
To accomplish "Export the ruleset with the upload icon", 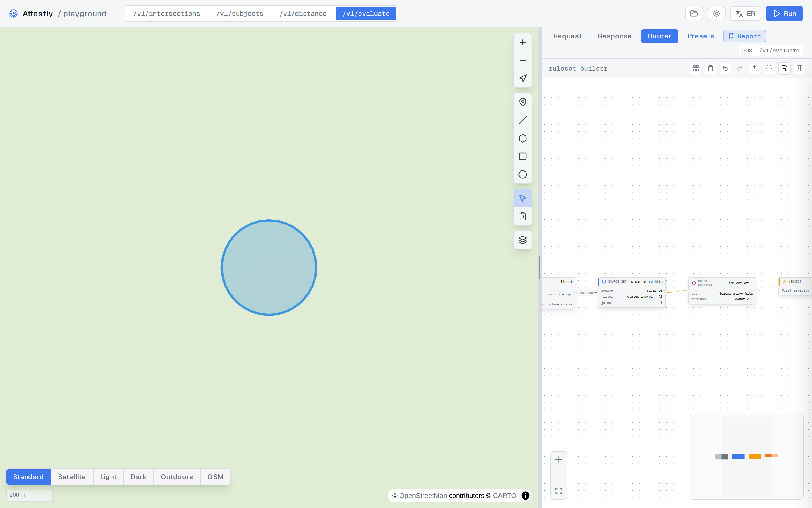I will tap(754, 69).
